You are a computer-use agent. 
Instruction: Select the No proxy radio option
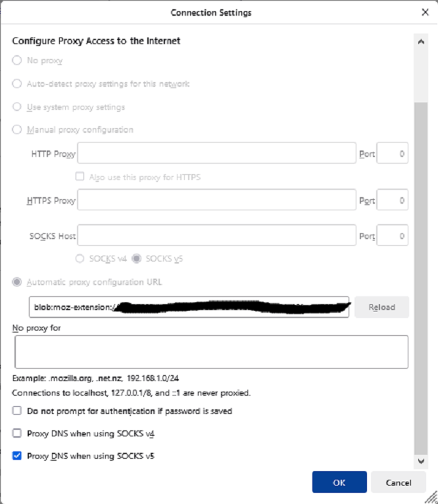coord(17,60)
